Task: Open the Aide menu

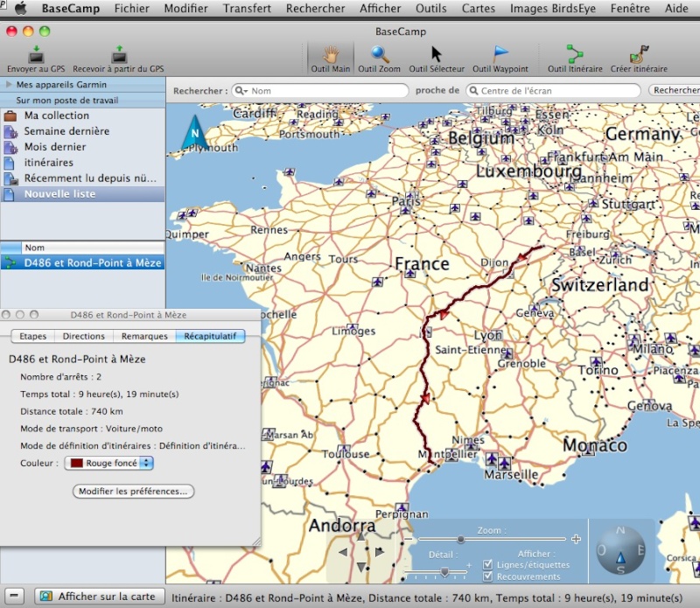Action: [x=676, y=8]
